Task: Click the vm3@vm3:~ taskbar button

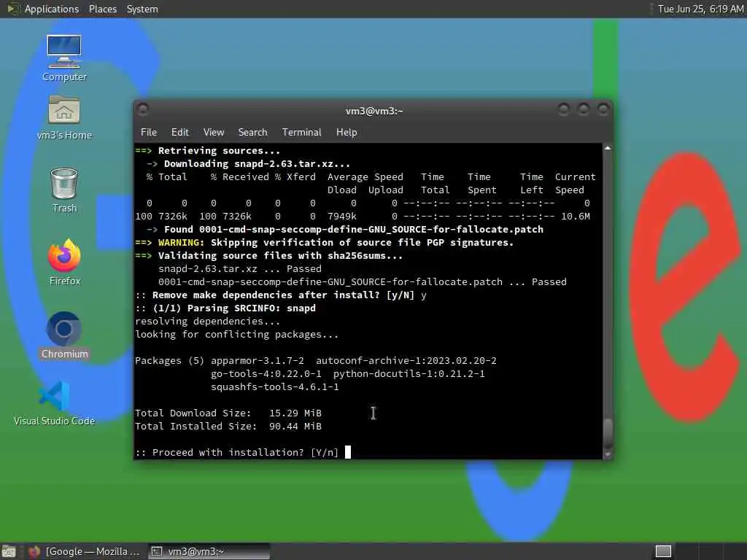Action: click(x=208, y=551)
